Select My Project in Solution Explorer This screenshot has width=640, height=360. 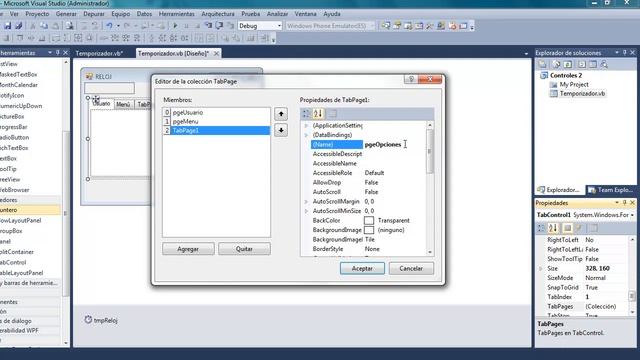(x=574, y=84)
